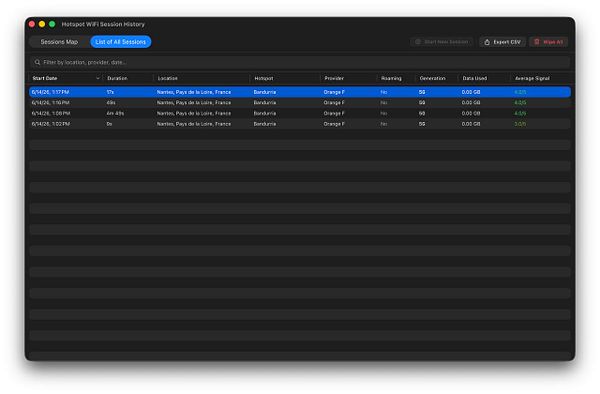Screen dimensions: 600x394
Task: Sort by the Roaming column header
Action: pyautogui.click(x=391, y=78)
